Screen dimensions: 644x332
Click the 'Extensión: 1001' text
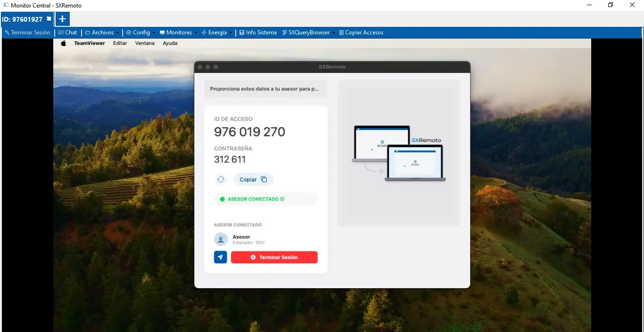click(x=248, y=243)
